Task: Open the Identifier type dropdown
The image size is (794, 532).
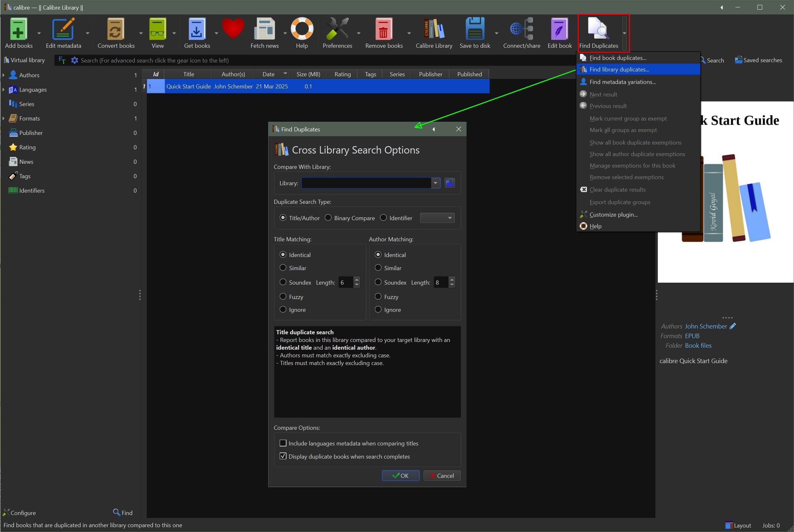Action: 437,218
